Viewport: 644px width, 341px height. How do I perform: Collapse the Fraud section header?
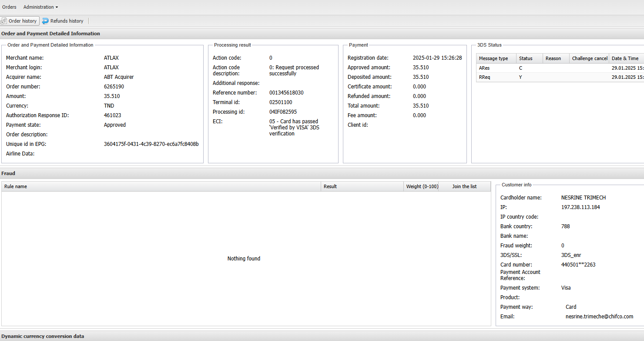tap(8, 173)
